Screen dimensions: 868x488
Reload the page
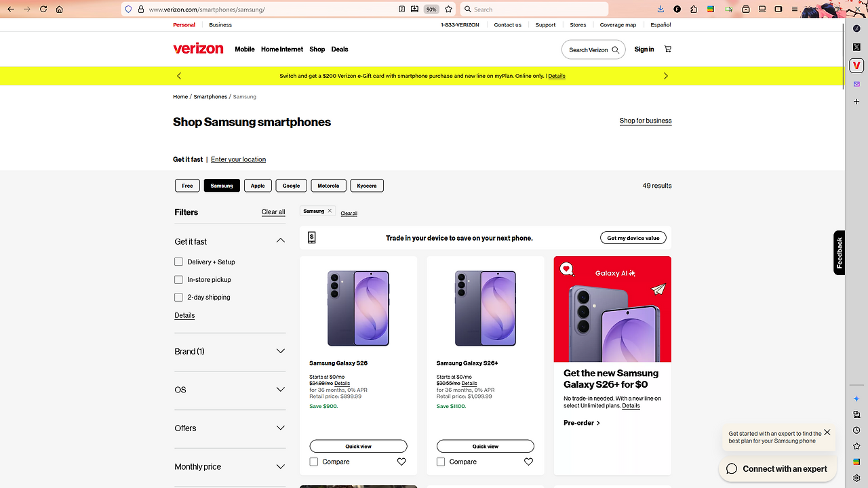(x=43, y=9)
